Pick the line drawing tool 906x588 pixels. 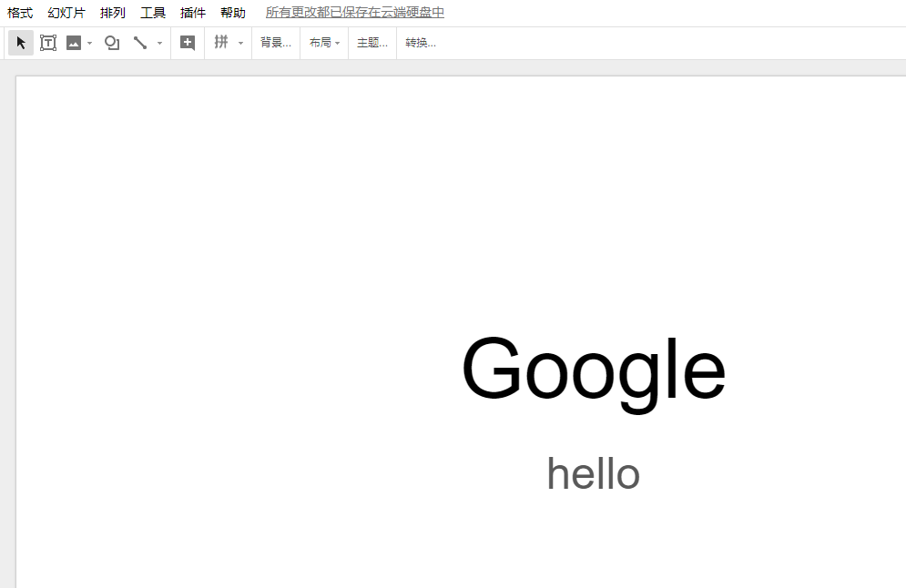(140, 42)
